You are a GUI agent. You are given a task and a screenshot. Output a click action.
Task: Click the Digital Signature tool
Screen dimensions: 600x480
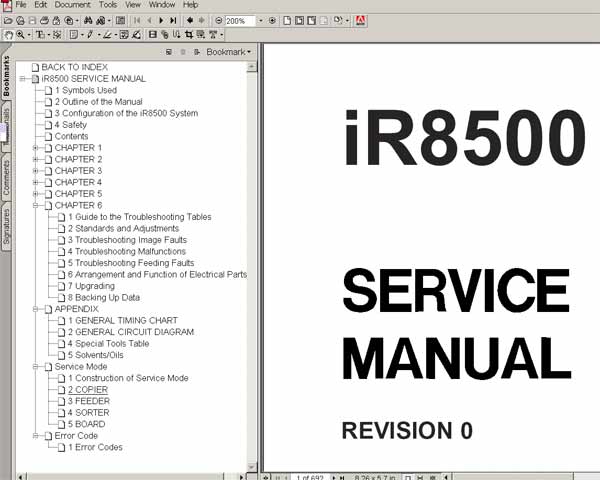(136, 35)
